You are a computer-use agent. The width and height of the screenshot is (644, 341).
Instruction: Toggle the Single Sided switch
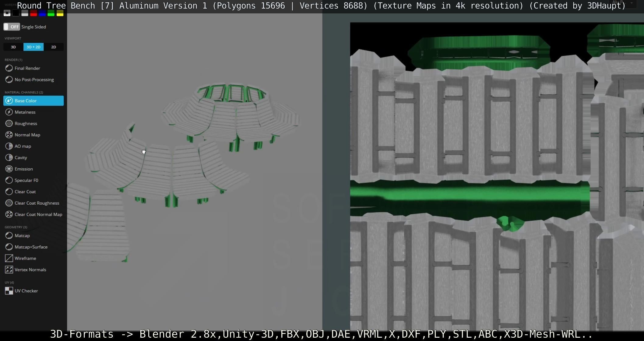[12, 27]
